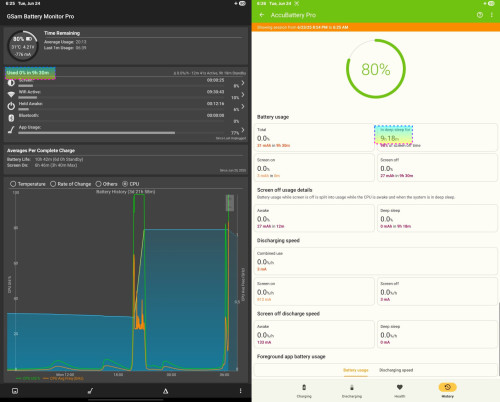This screenshot has height=402, width=500.
Task: Tap the App Usage broom icon
Action: tap(11, 129)
